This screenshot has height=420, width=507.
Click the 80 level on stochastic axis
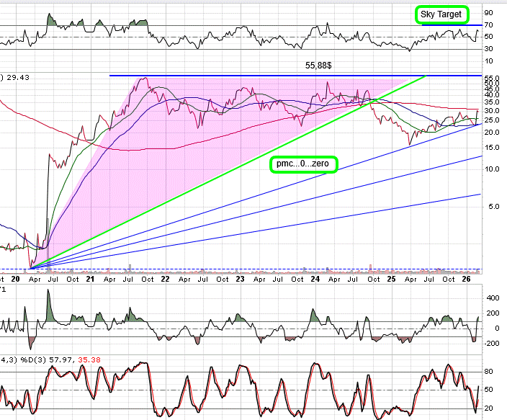(x=489, y=372)
